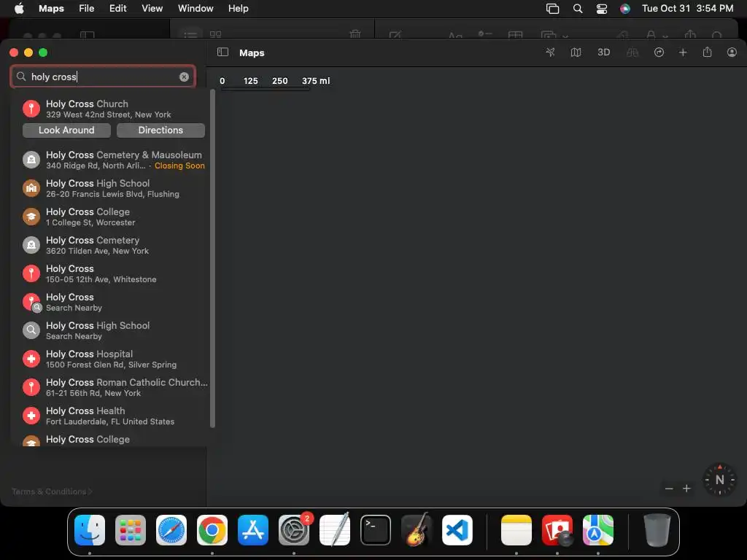This screenshot has width=747, height=560.
Task: Click the magnifier icon in search field
Action: [21, 77]
